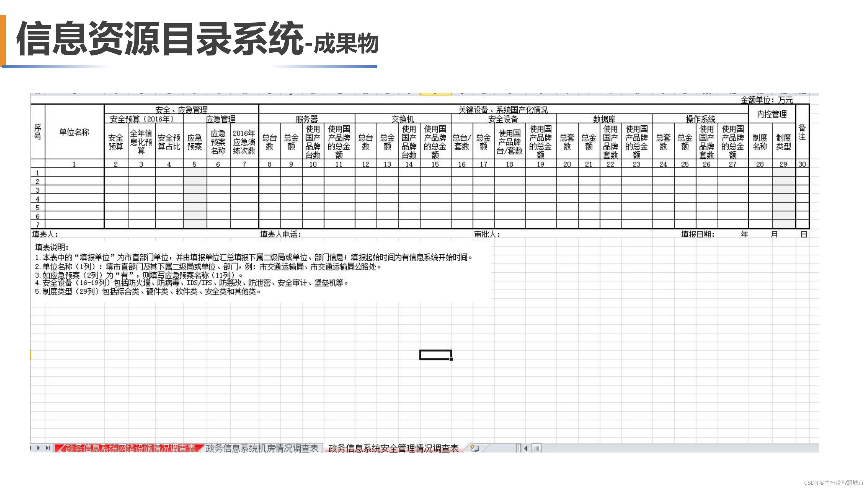
Task: Click the selected cell with the bold border
Action: pos(436,355)
